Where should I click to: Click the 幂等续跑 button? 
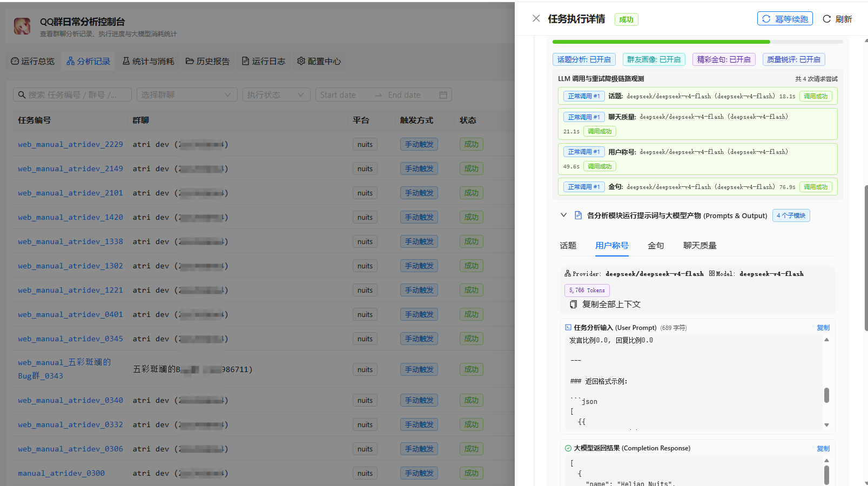pyautogui.click(x=785, y=19)
